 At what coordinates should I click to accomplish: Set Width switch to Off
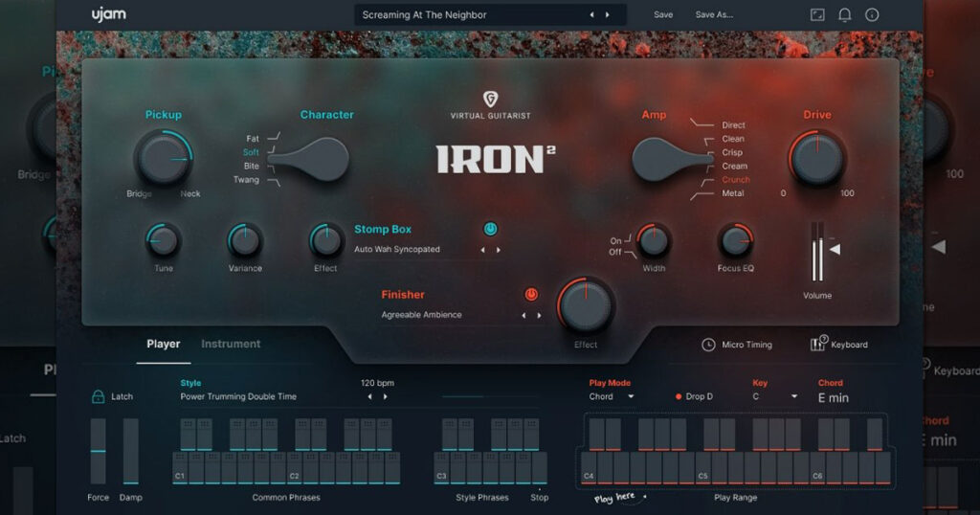[x=615, y=252]
